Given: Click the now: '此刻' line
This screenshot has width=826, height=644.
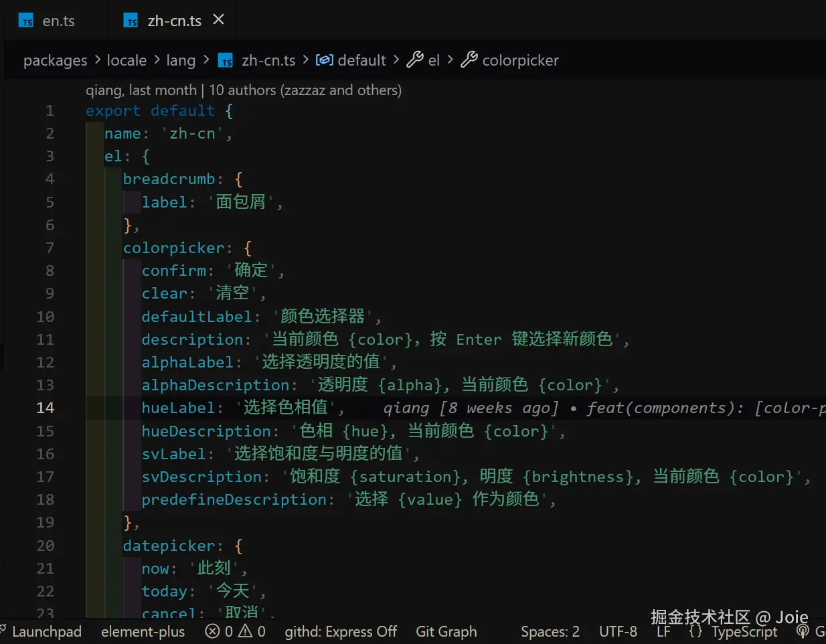Looking at the screenshot, I should [194, 568].
